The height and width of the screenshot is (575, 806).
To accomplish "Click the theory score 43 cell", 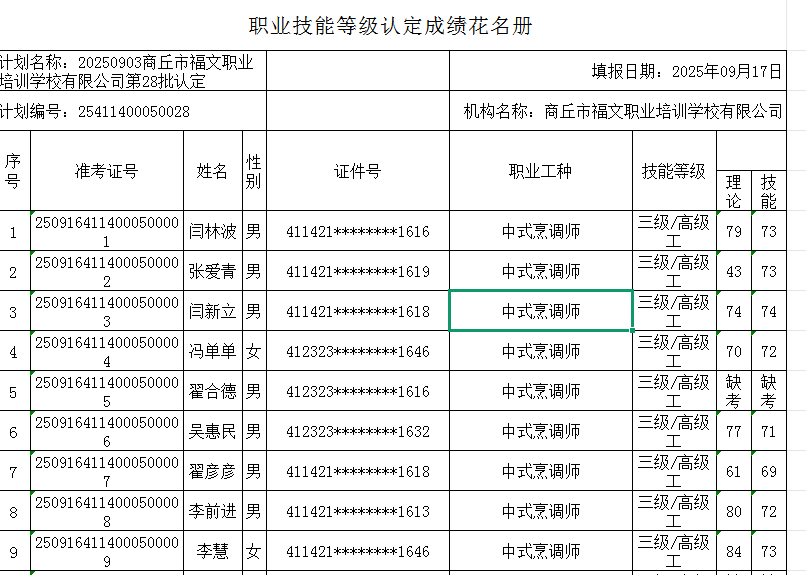I will click(x=734, y=272).
